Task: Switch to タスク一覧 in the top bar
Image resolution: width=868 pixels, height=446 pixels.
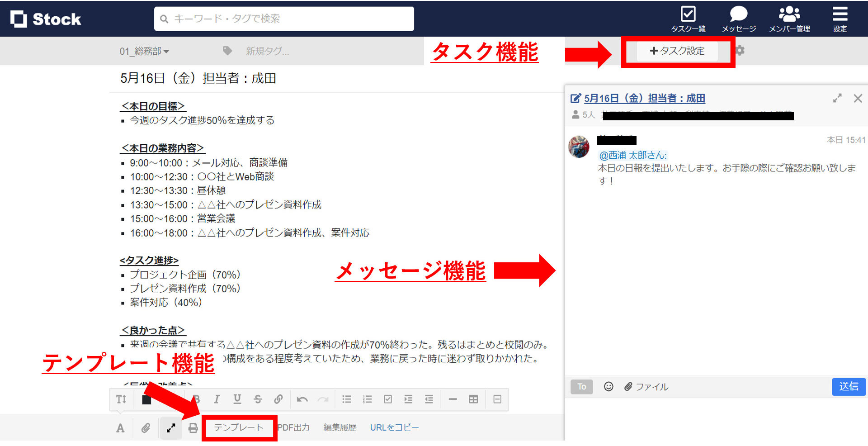Action: coord(689,18)
